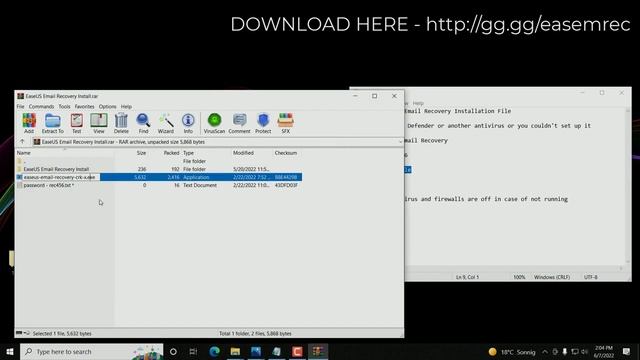This screenshot has height=360, width=640.
Task: Select the EaseUS Email Recovery Install folder
Action: pyautogui.click(x=159, y=169)
